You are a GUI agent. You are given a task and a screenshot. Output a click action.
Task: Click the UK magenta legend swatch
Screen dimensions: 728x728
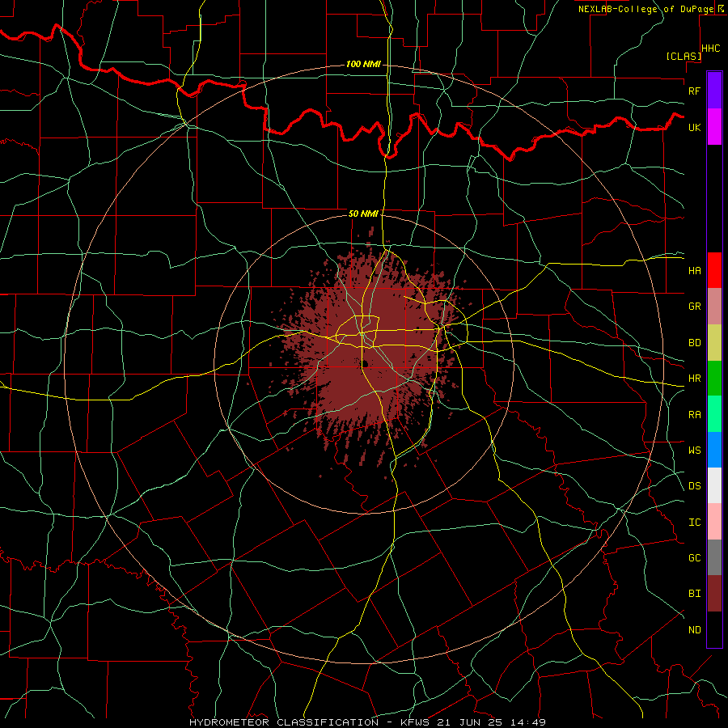click(x=714, y=127)
